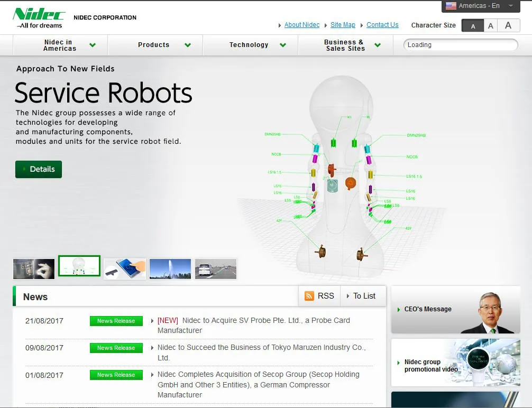Click the chevron beside Nidec in Americas
The image size is (532, 408).
point(93,45)
